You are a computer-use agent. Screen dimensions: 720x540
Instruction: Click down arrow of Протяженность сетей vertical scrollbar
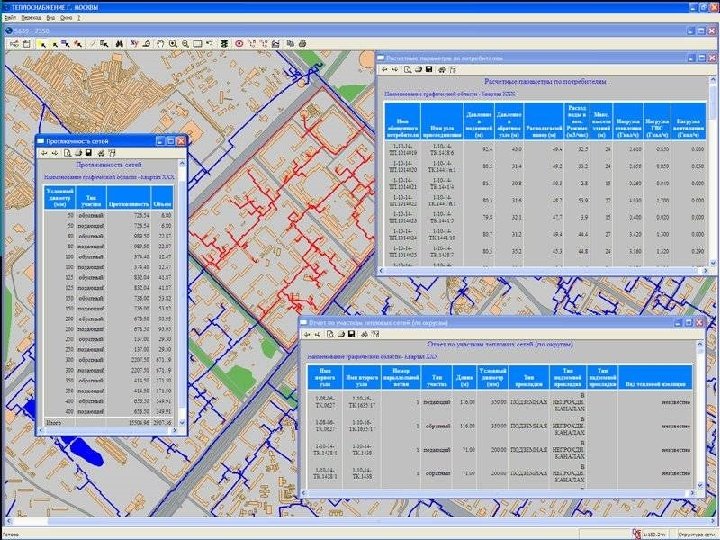point(182,422)
